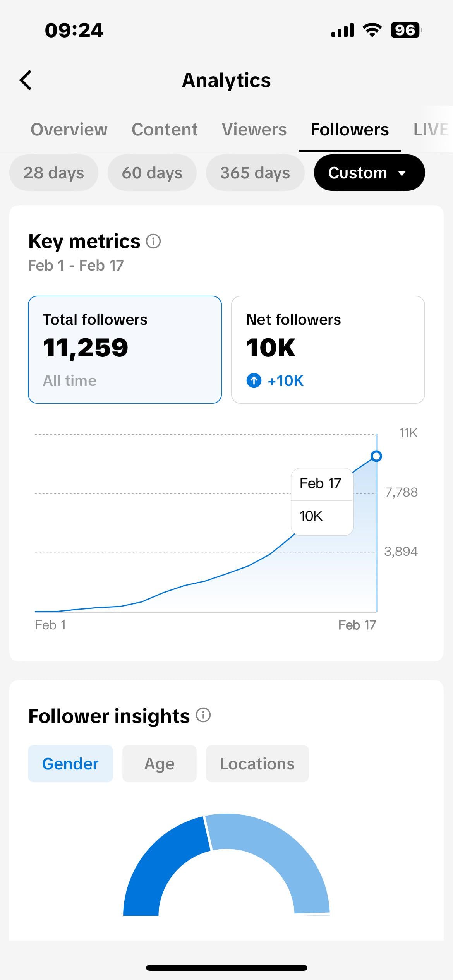Tap the blue up-arrow growth icon
This screenshot has width=453, height=980.
(x=254, y=381)
